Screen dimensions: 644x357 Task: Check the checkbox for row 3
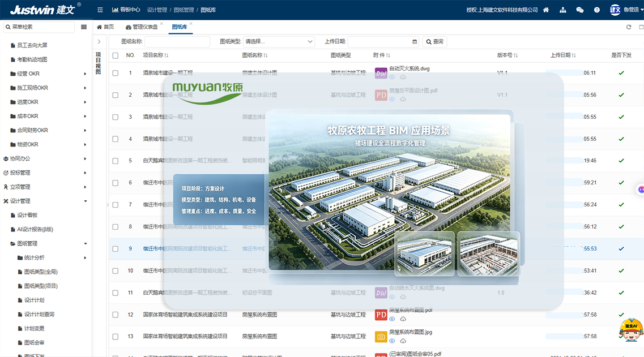116,117
